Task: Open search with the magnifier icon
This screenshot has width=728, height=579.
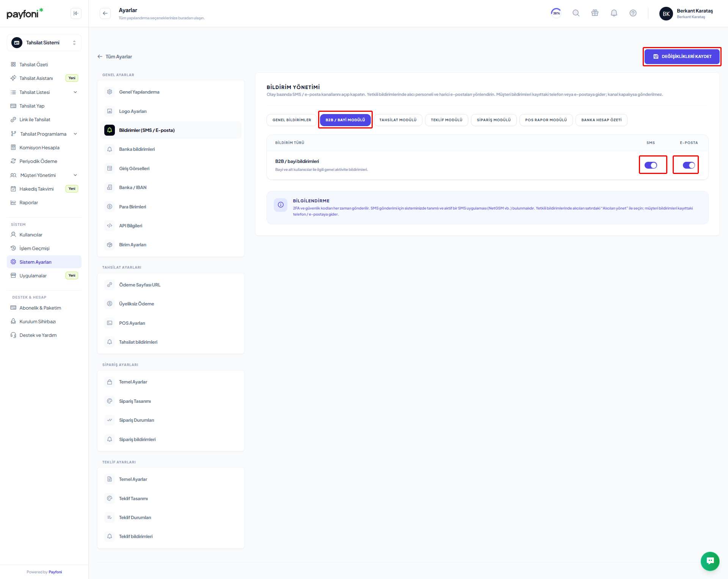Action: point(576,13)
